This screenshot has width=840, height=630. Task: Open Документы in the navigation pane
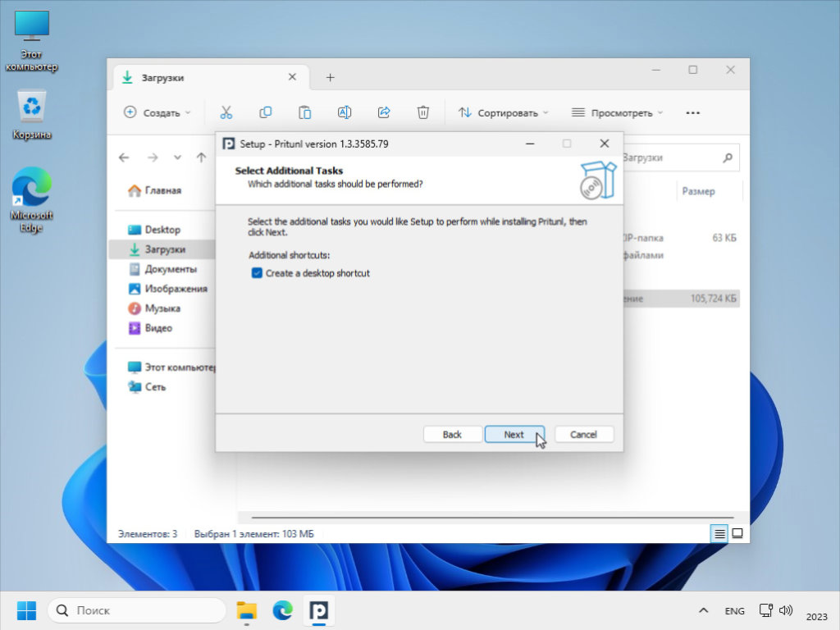coord(162,269)
